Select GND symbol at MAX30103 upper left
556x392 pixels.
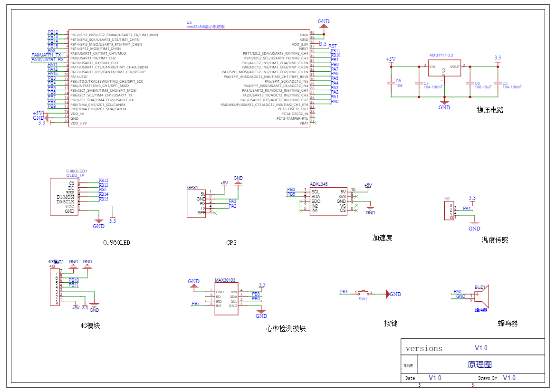193,283
